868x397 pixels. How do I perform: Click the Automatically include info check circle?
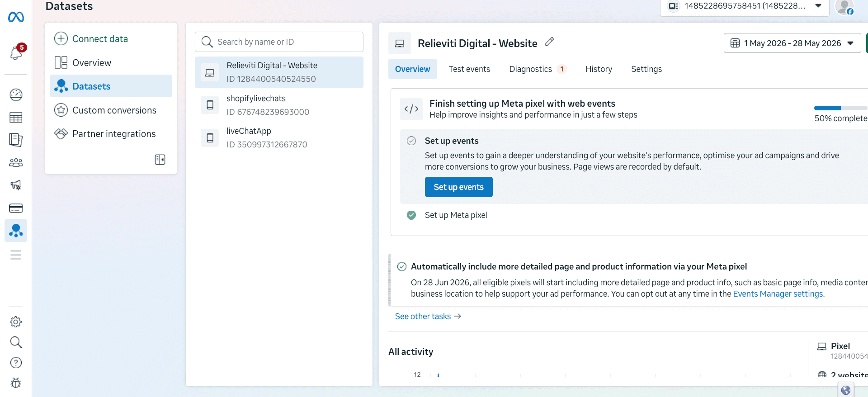(x=402, y=267)
